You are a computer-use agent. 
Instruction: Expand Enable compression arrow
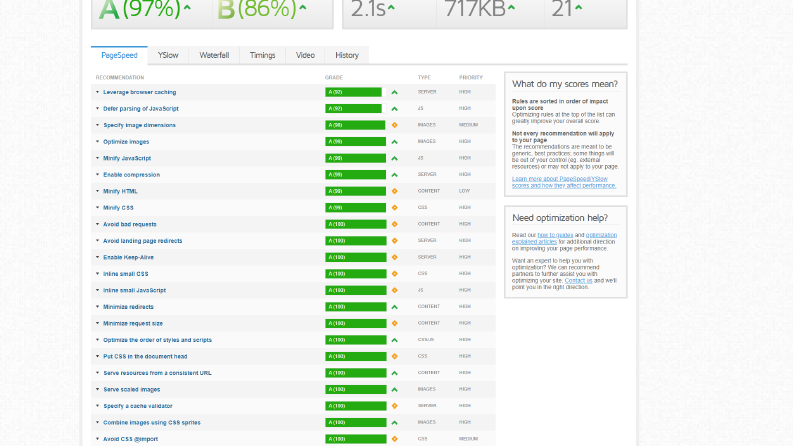point(98,174)
